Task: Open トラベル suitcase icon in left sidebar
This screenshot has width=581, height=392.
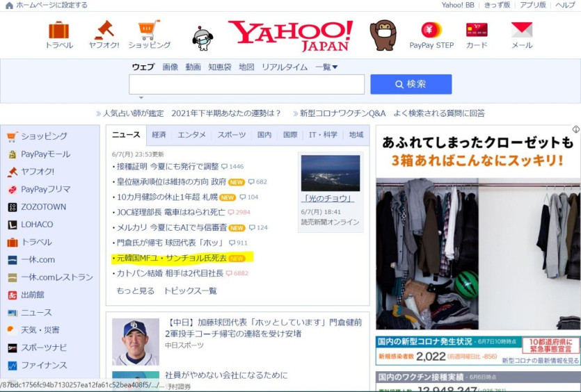Action: (13, 243)
